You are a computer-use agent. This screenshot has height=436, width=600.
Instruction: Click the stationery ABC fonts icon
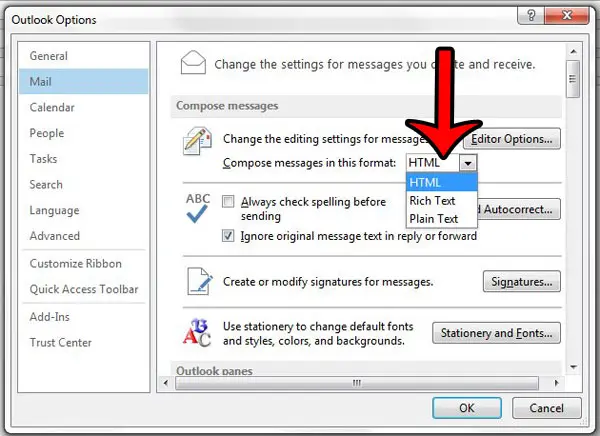pos(197,331)
